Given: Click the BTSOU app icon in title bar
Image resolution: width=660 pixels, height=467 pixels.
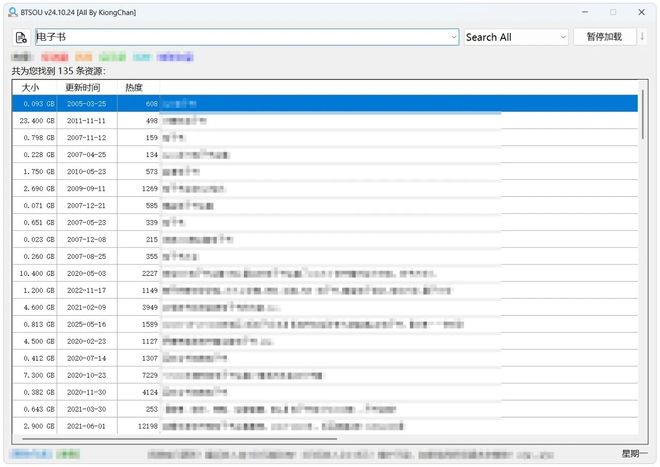Looking at the screenshot, I should point(11,12).
